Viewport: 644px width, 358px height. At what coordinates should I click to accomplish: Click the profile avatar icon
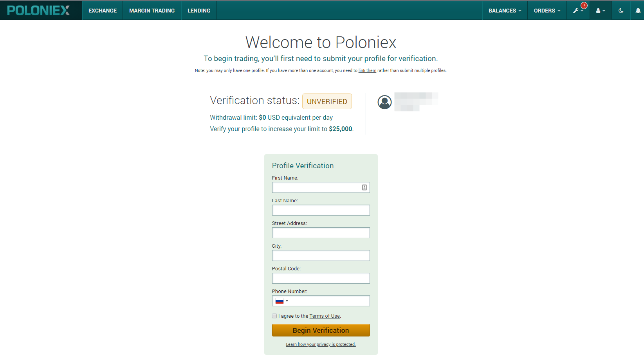pyautogui.click(x=384, y=102)
